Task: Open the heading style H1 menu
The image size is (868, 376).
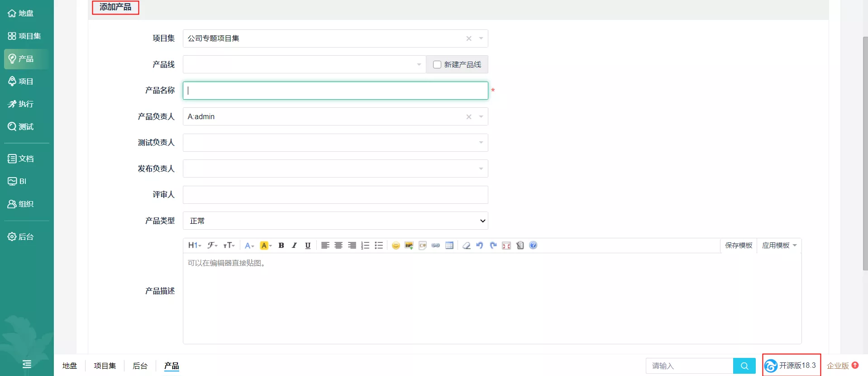Action: click(x=194, y=245)
